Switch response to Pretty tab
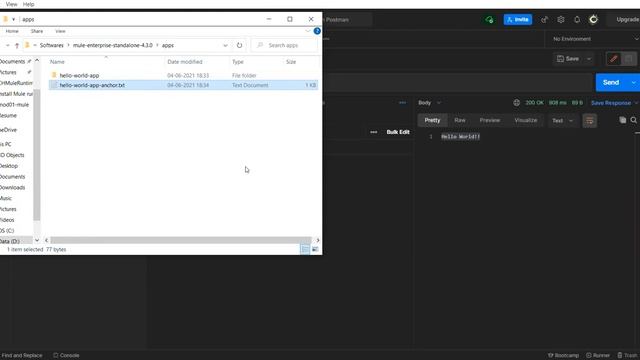This screenshot has width=640, height=360. click(432, 120)
